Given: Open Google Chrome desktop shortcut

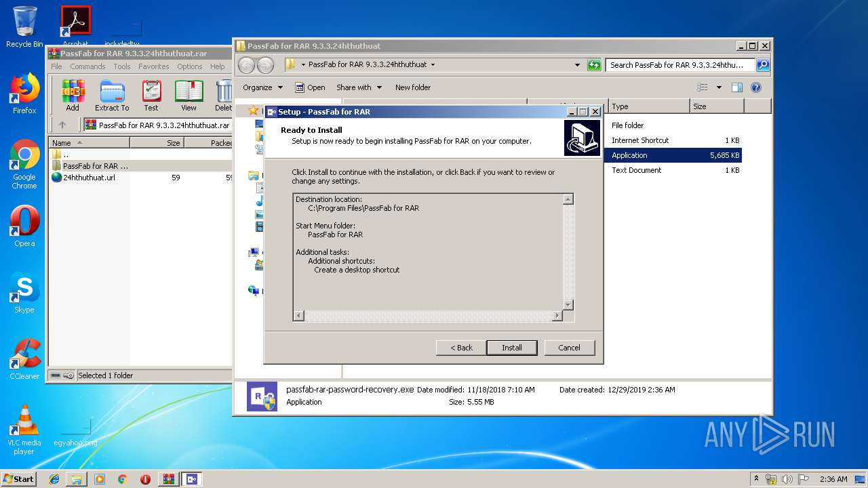Looking at the screenshot, I should 24,164.
